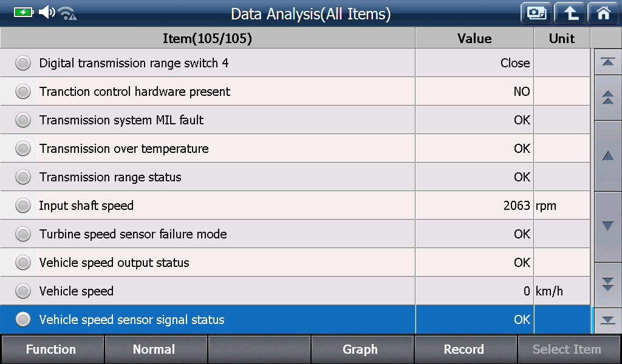This screenshot has height=364, width=622.
Task: Page up with double up arrow
Action: click(607, 98)
